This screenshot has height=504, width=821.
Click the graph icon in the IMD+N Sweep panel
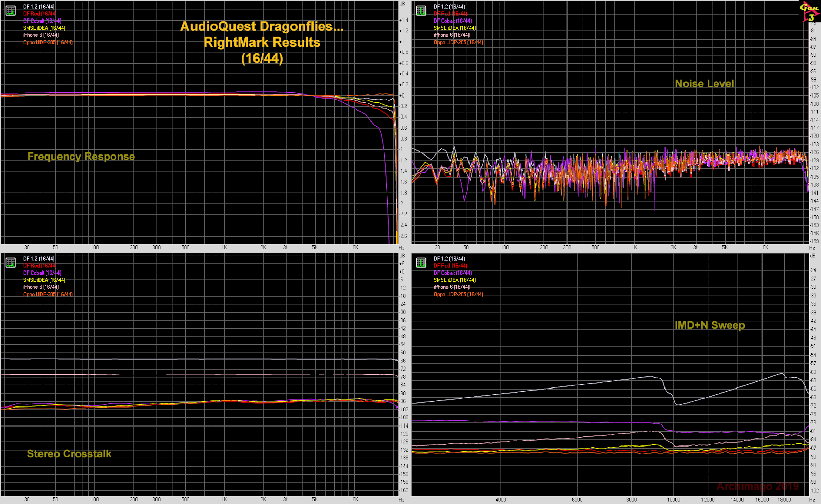(x=421, y=263)
